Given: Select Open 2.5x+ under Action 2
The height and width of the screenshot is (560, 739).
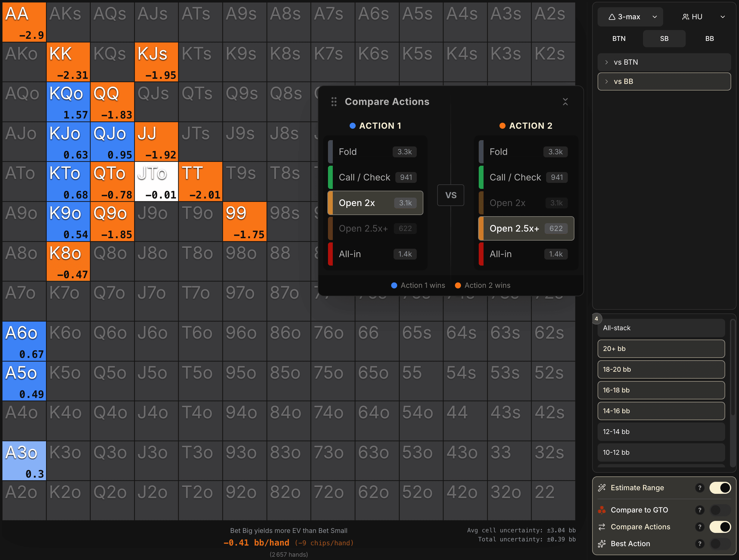Looking at the screenshot, I should click(526, 228).
